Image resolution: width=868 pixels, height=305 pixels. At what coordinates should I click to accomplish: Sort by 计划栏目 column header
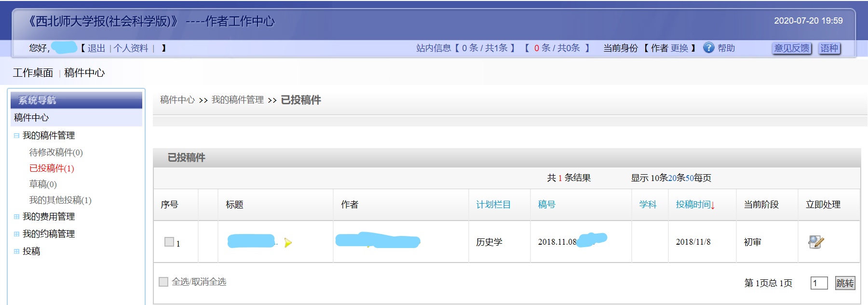point(493,205)
